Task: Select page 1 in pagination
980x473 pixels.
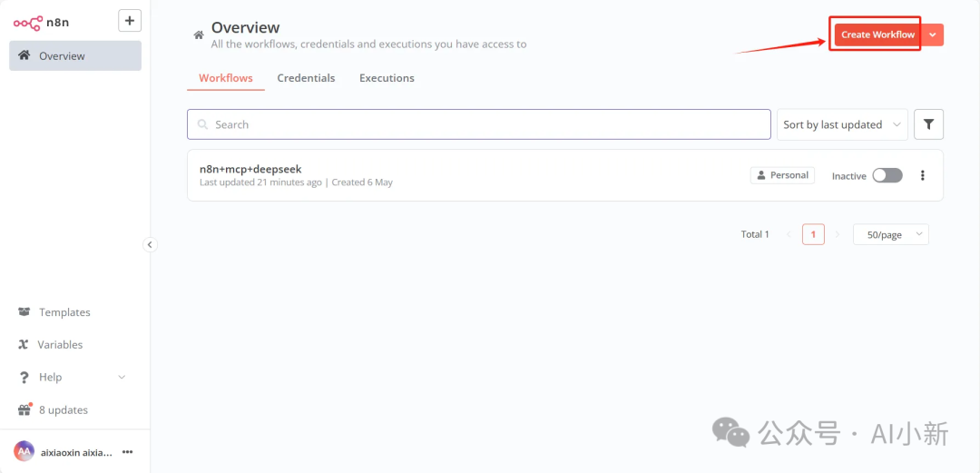Action: [x=813, y=234]
